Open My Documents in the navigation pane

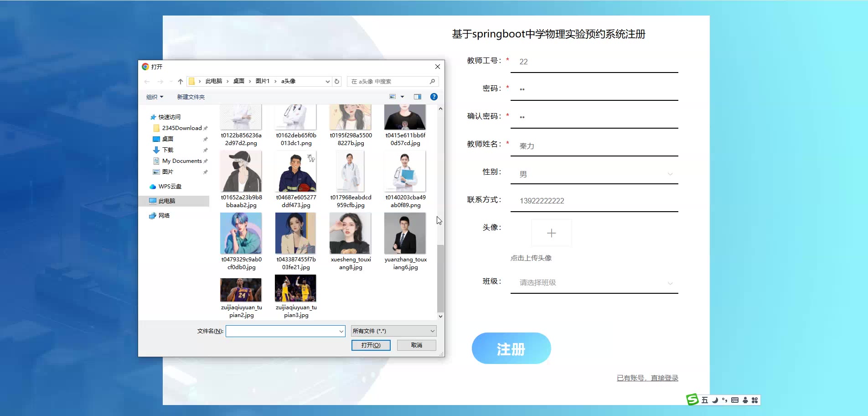point(182,161)
